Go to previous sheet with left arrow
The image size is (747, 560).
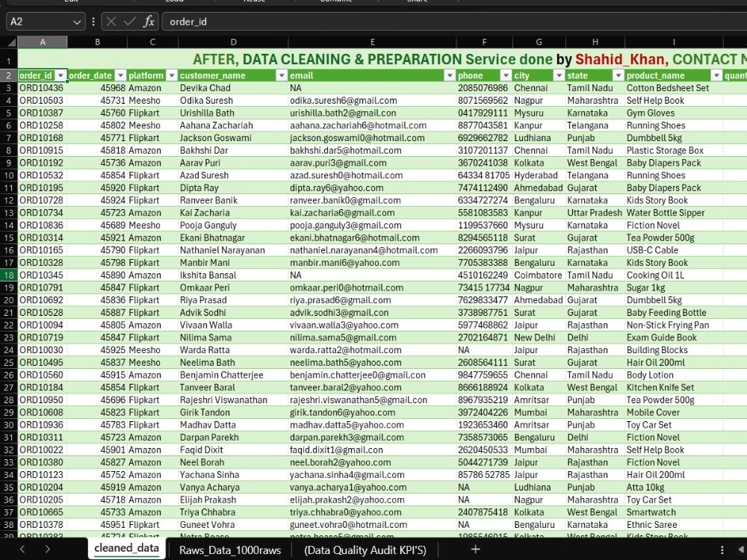tap(22, 549)
